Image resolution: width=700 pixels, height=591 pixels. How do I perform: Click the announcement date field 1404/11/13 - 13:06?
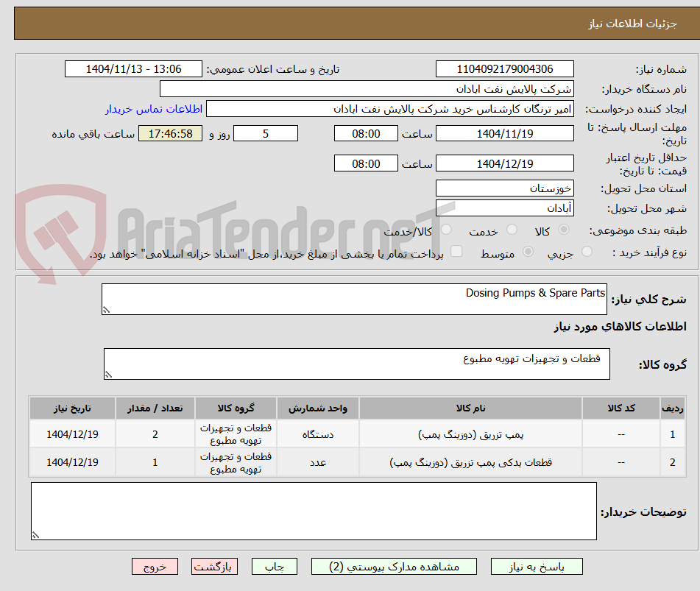(x=133, y=69)
